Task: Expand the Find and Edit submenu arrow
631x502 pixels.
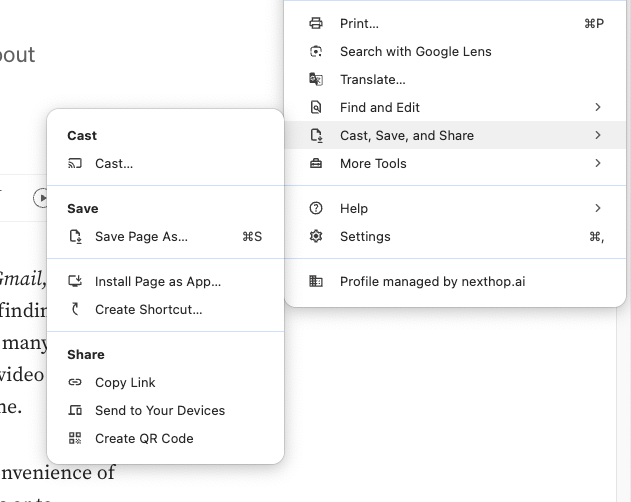Action: [598, 107]
